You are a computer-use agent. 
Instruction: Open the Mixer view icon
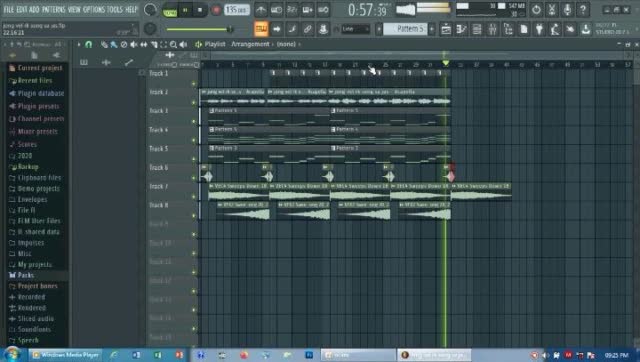point(492,29)
